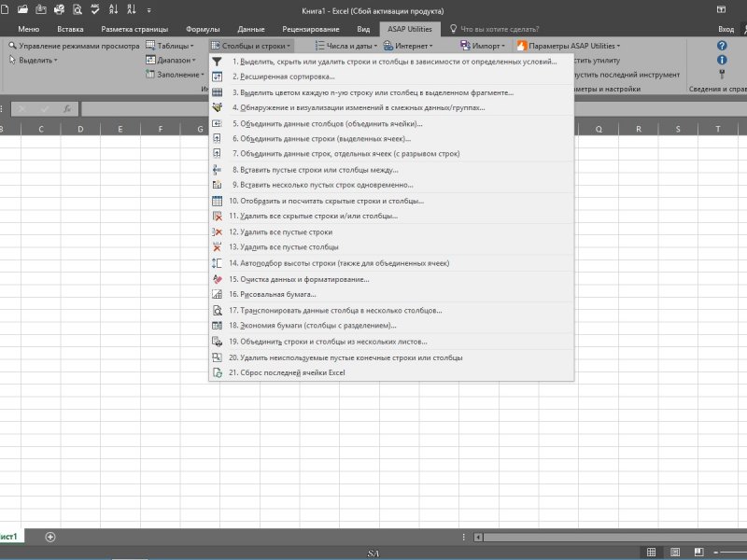Switch to Page Layout view in status bar
Viewport: 747px width, 560px height.
pyautogui.click(x=675, y=553)
